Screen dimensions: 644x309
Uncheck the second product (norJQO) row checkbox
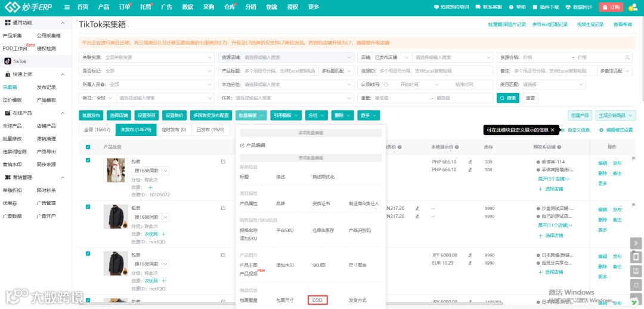click(88, 206)
